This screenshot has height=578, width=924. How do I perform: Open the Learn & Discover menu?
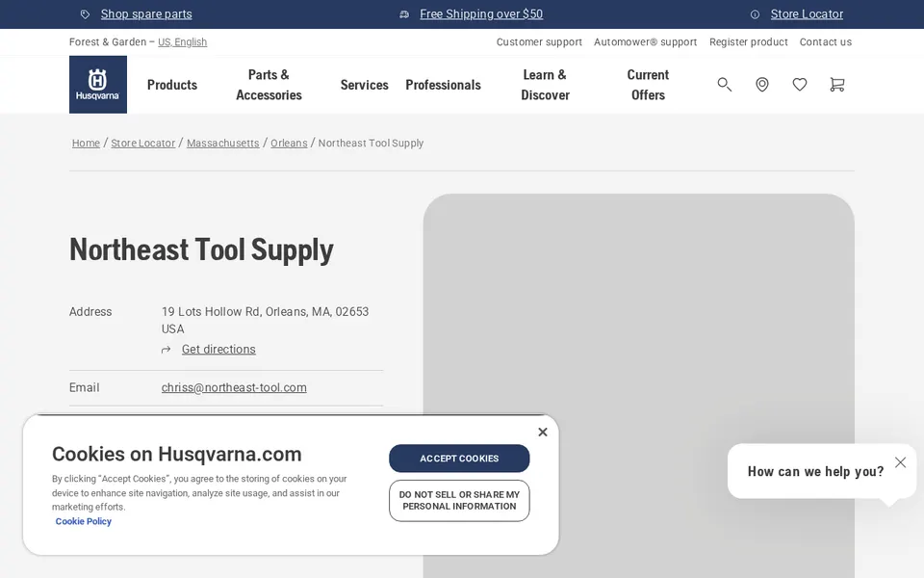coord(545,85)
